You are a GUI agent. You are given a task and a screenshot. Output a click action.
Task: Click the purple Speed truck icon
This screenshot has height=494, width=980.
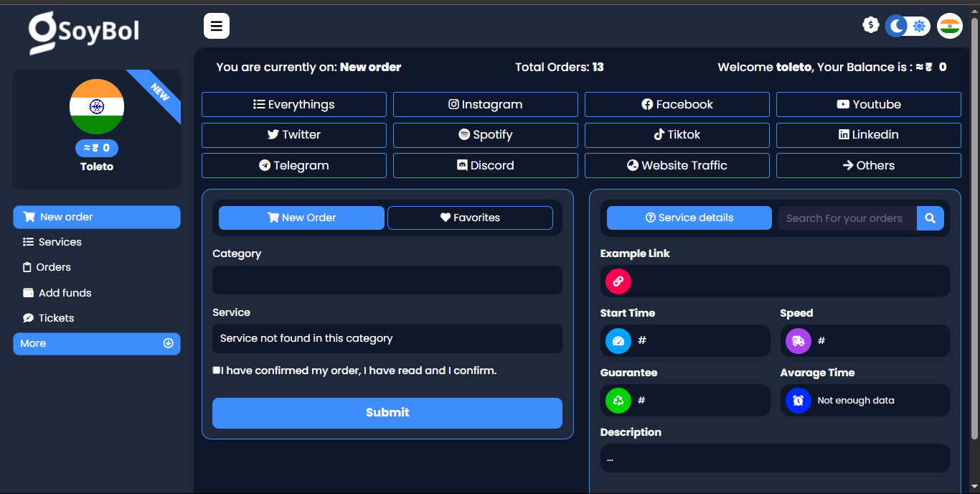(x=798, y=340)
